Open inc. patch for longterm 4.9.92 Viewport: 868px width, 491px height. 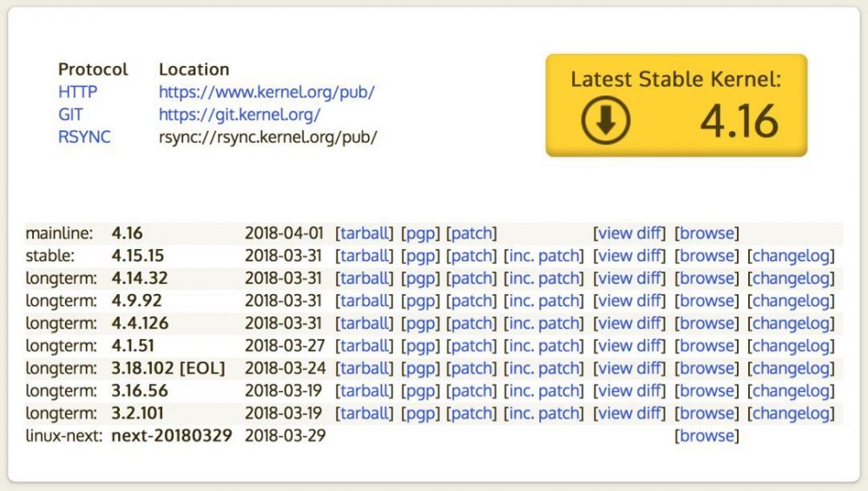[x=543, y=300]
